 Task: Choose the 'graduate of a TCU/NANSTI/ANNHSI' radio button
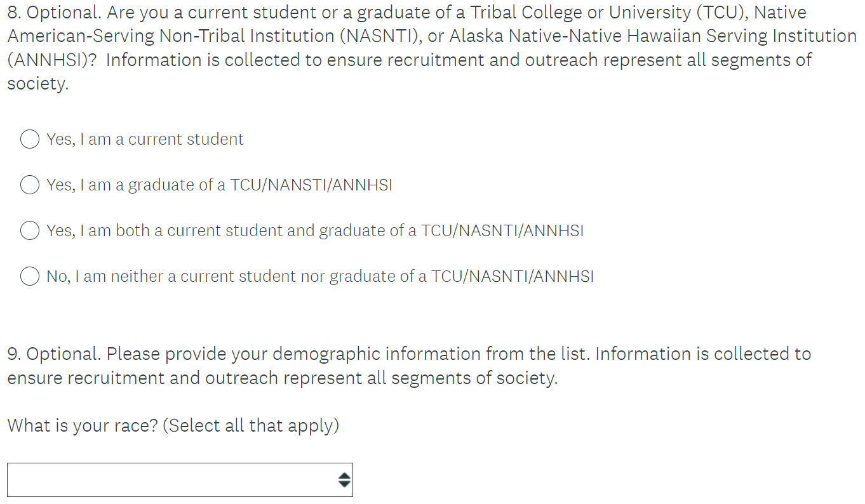tap(30, 185)
